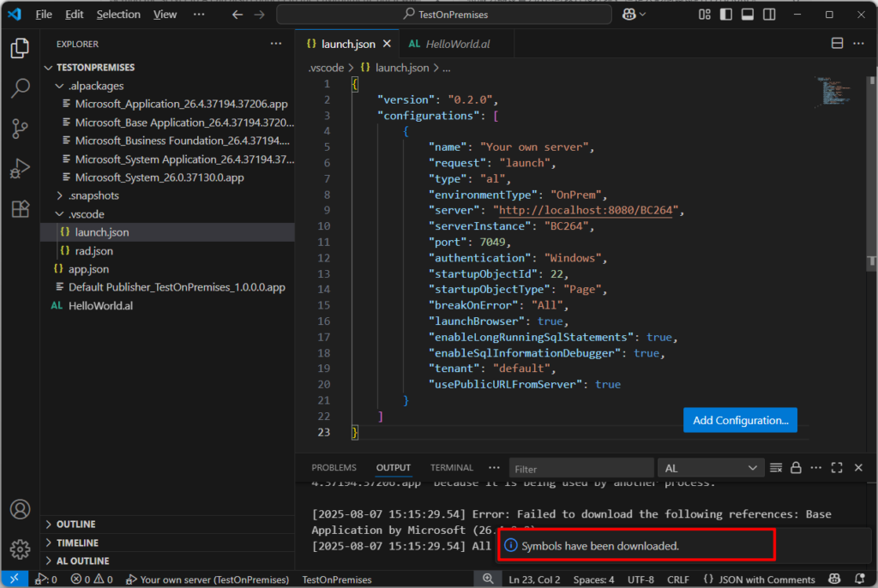The height and width of the screenshot is (588, 878).
Task: Expand the .snapshots folder
Action: tap(93, 195)
